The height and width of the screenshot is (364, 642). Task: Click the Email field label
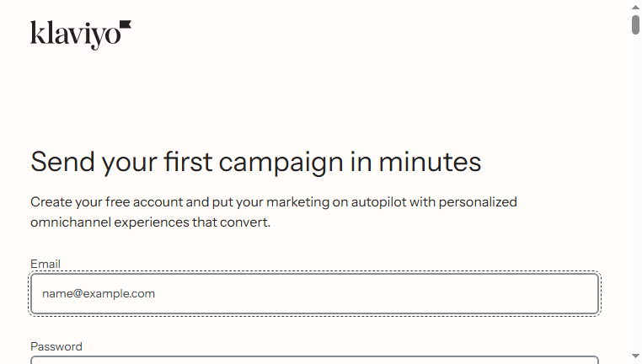45,264
